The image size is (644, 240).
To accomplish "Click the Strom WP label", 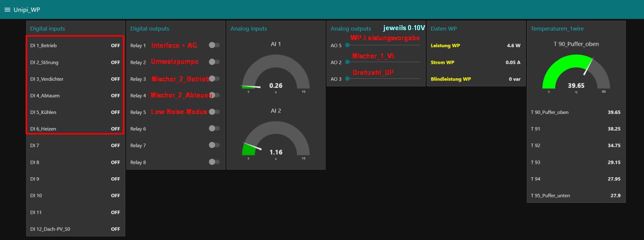I will pos(443,62).
